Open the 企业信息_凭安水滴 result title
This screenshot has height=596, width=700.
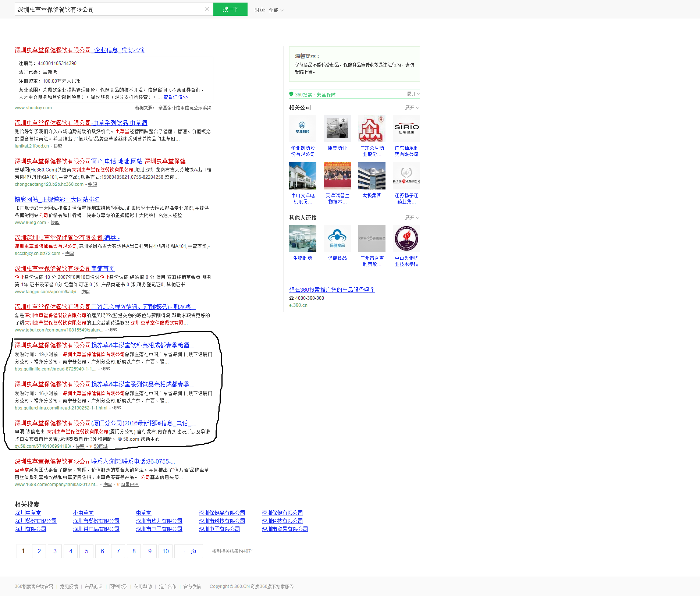click(80, 50)
